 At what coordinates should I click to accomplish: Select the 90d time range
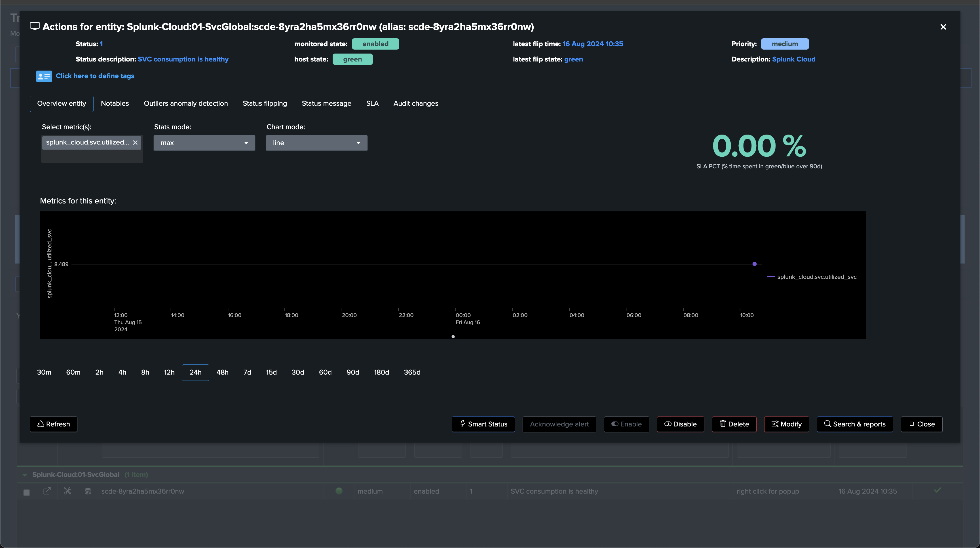(x=353, y=372)
